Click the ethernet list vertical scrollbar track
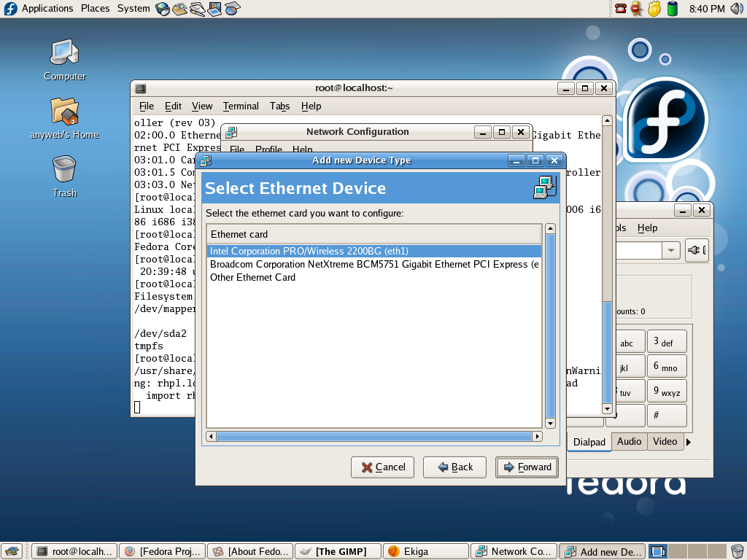Image resolution: width=747 pixels, height=560 pixels. (x=550, y=326)
